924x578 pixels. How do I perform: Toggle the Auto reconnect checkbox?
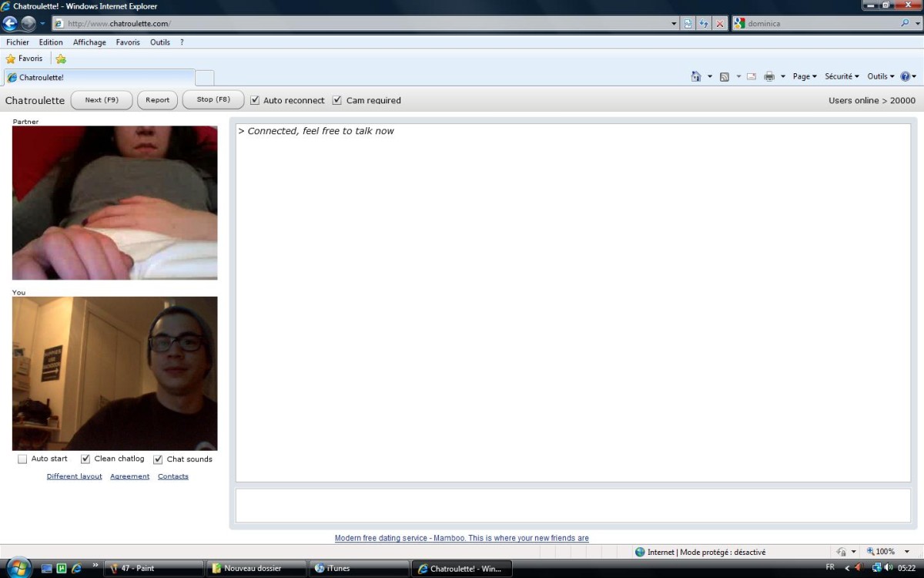click(255, 100)
